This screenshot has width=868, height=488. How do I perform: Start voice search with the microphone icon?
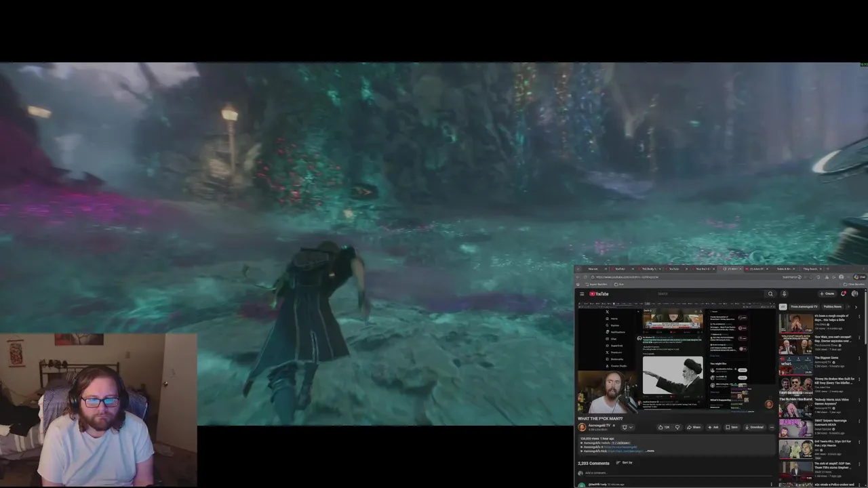coord(784,293)
